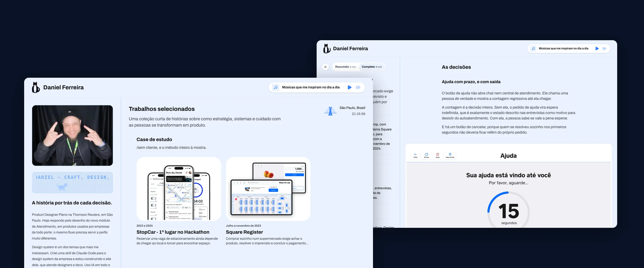The height and width of the screenshot is (268, 644).
Task: Open 'StopCar - 1º lugar no Hackathon' title
Action: click(173, 232)
